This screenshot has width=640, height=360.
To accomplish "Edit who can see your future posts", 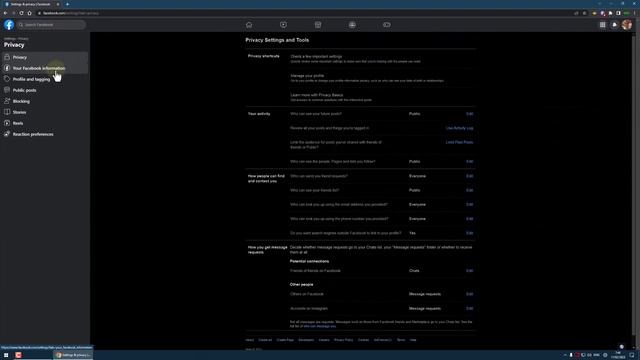I will point(469,114).
